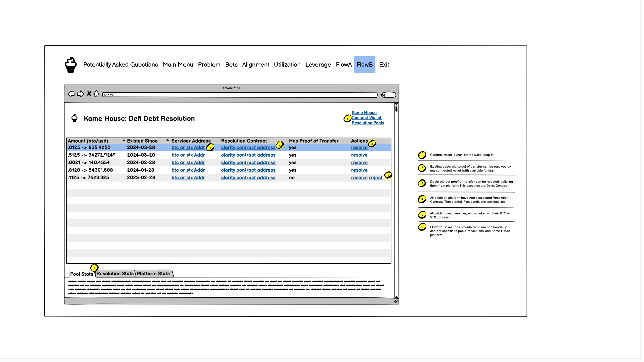This screenshot has height=362, width=644.
Task: Click the browser home icon
Action: [x=96, y=94]
